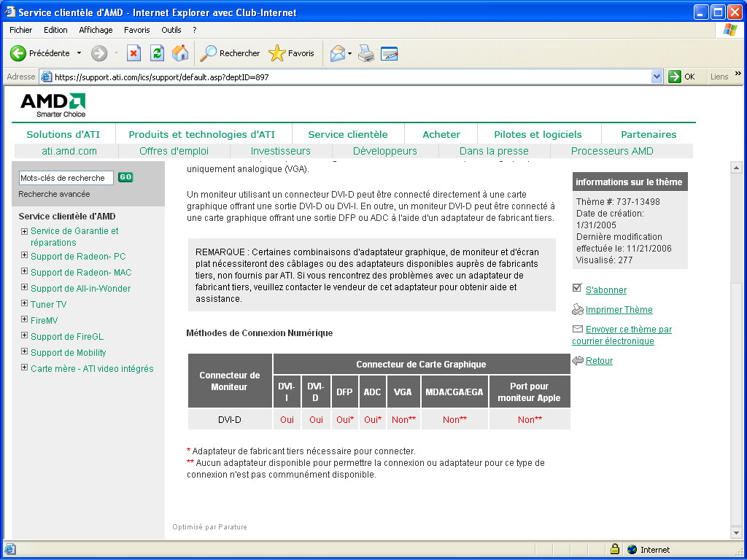
Task: Expand Support de Mobility node
Action: pyautogui.click(x=24, y=351)
